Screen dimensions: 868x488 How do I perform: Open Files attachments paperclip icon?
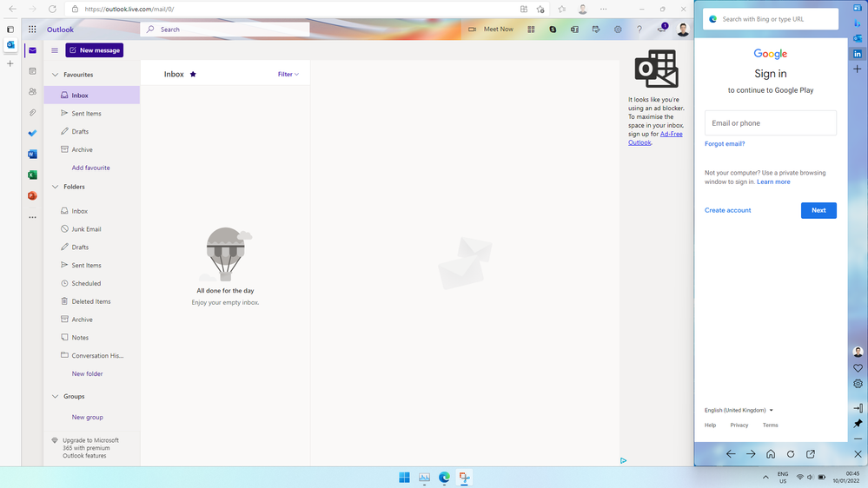(33, 112)
